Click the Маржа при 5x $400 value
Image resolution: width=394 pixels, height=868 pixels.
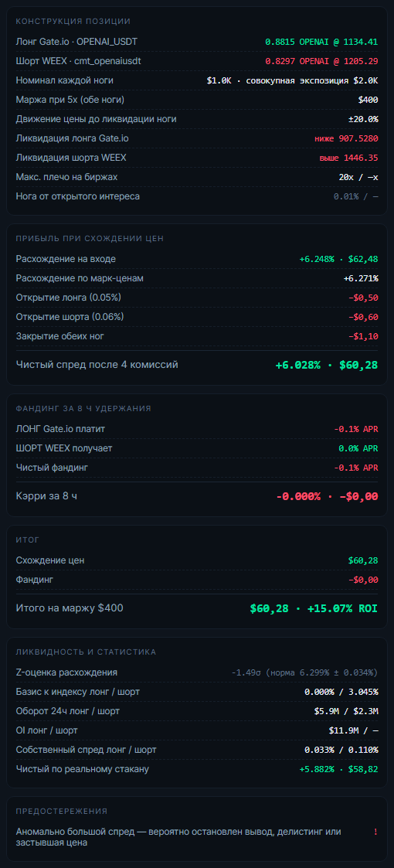tap(368, 100)
